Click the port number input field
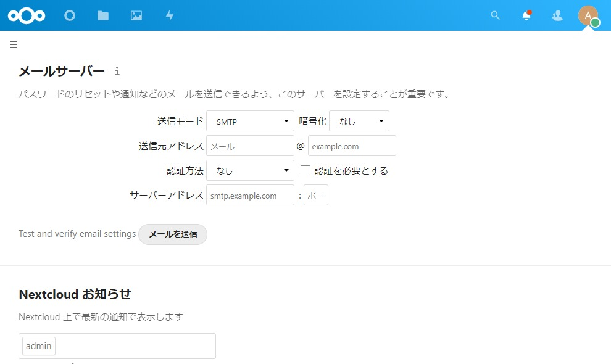611x364 pixels. 316,195
